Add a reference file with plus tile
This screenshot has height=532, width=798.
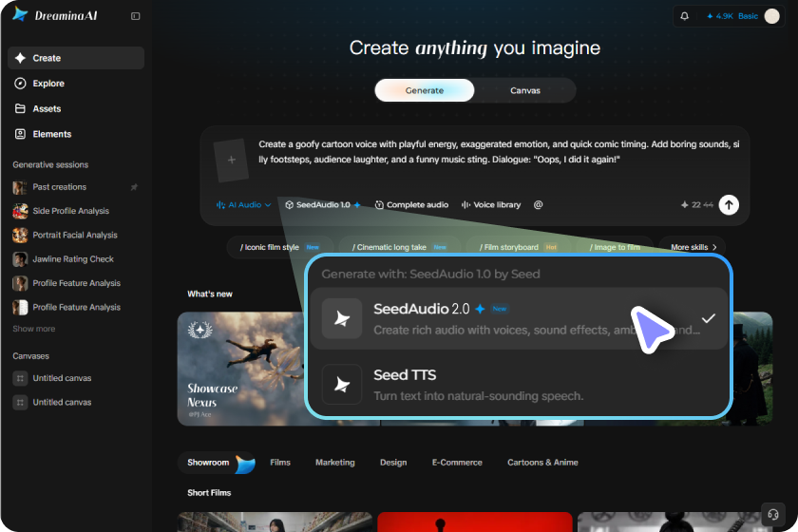(x=232, y=160)
